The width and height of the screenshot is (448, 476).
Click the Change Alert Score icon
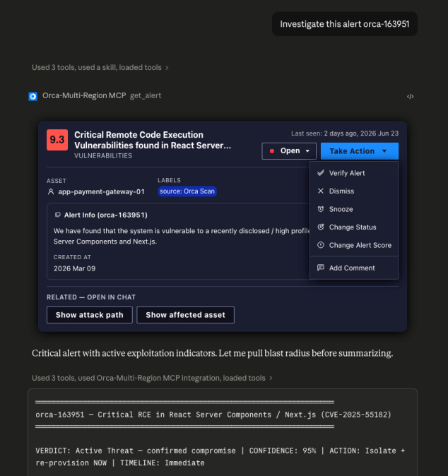[320, 244]
